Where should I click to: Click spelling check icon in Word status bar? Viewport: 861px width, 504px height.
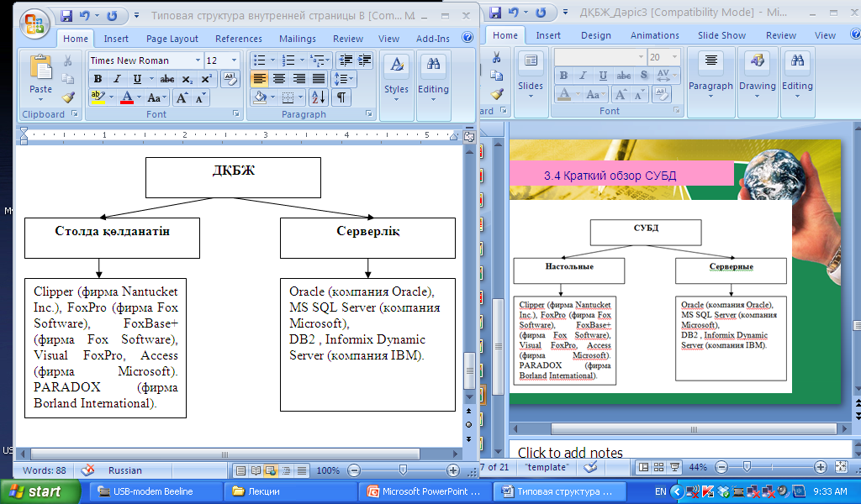tap(87, 470)
